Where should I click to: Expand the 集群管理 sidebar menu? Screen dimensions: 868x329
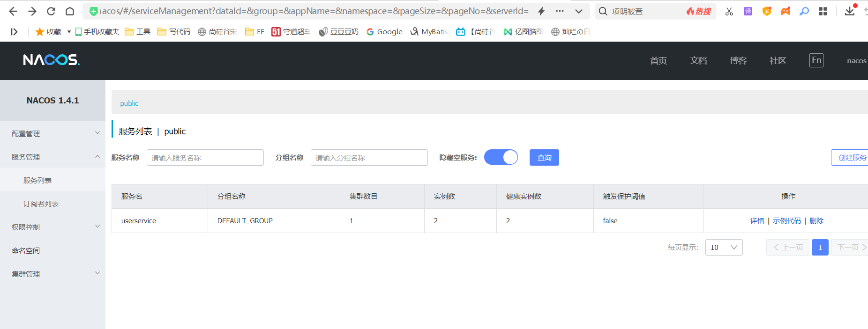click(x=52, y=274)
